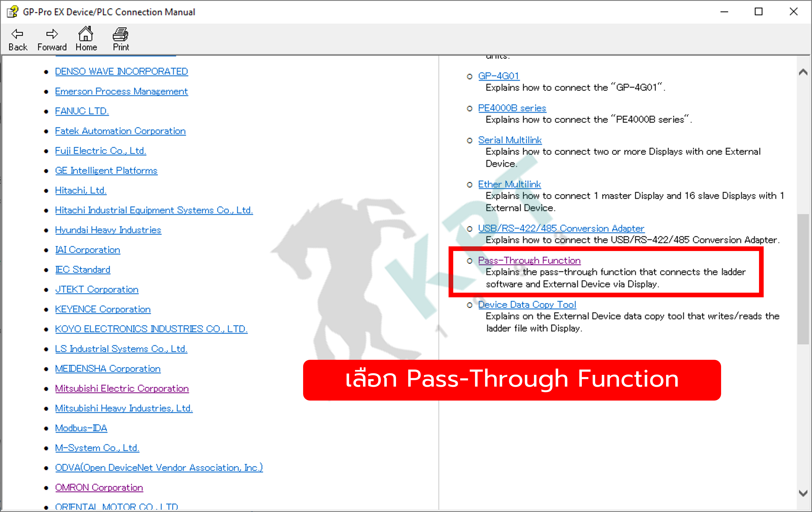Click the right pane scroll up arrow
This screenshot has width=812, height=512.
pos(803,72)
